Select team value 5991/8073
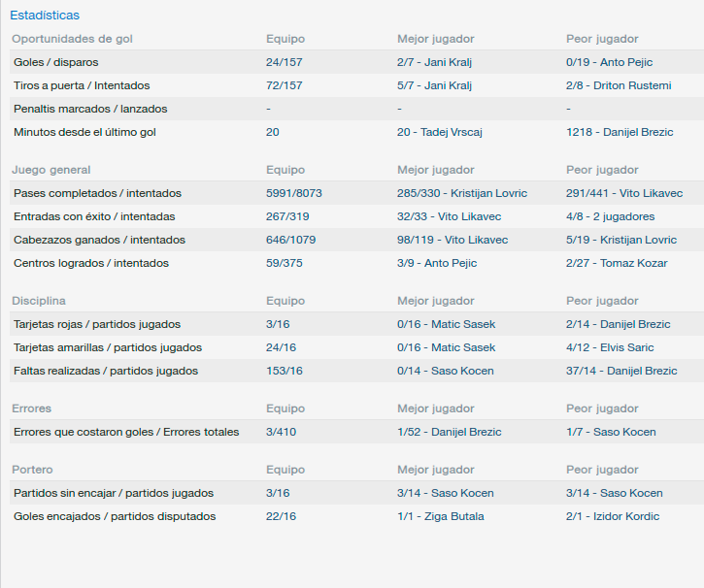 pos(293,193)
